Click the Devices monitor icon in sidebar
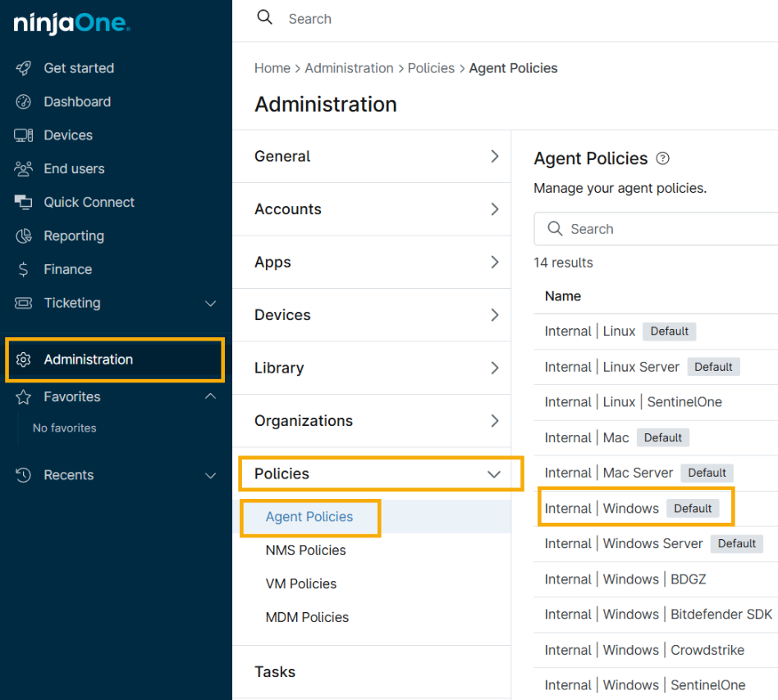The image size is (778, 700). 24,135
